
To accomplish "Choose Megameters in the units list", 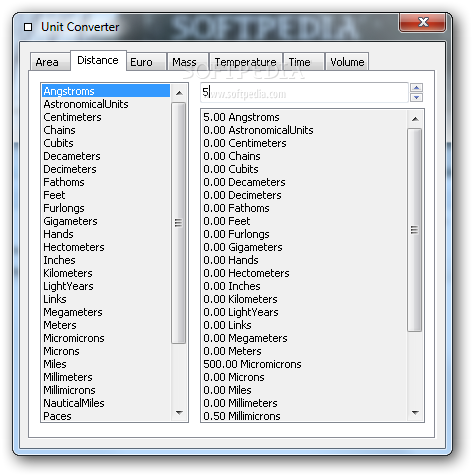I will pyautogui.click(x=106, y=312).
